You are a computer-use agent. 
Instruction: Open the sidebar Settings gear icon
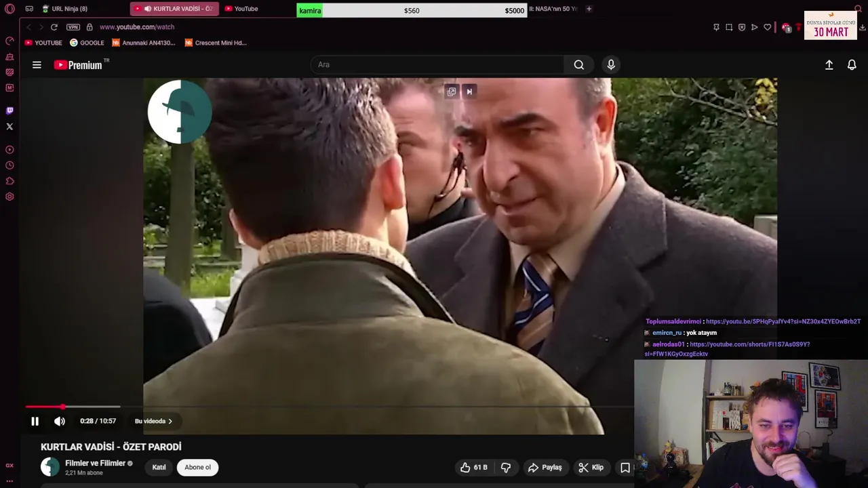[x=9, y=197]
